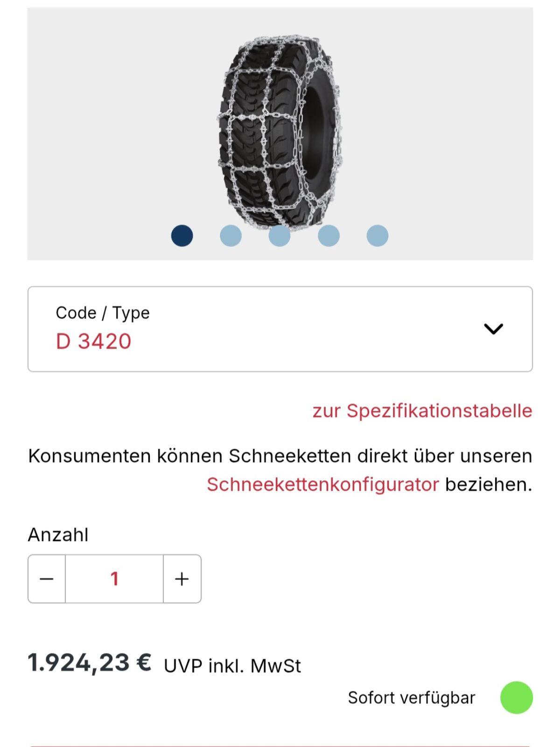Click the price 1.924,23 €
The height and width of the screenshot is (747, 560).
(90, 663)
